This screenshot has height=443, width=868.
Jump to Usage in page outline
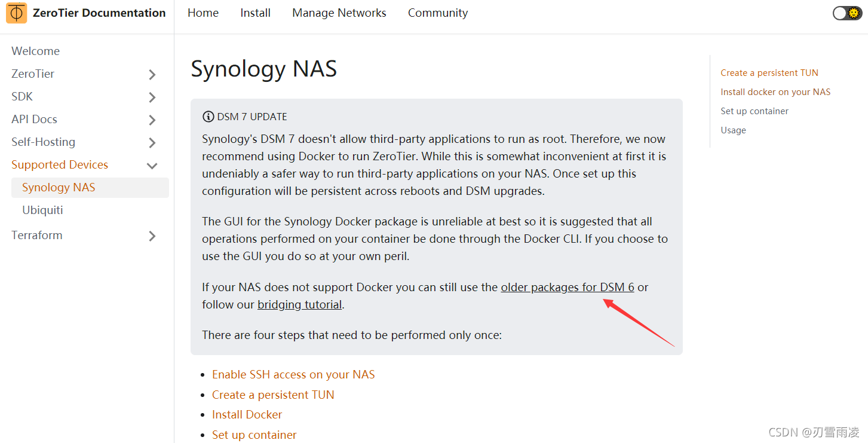coord(733,130)
